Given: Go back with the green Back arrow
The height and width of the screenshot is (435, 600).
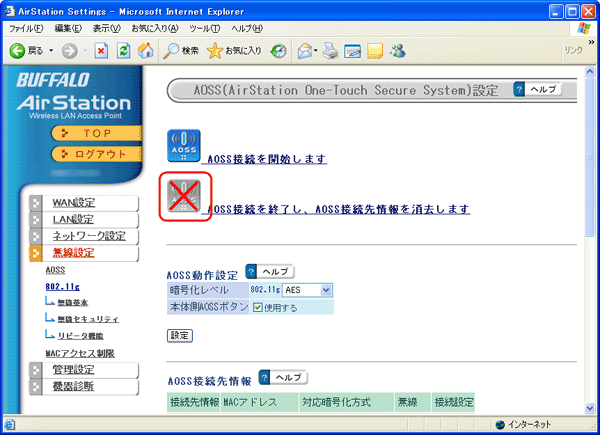Looking at the screenshot, I should coord(17,51).
